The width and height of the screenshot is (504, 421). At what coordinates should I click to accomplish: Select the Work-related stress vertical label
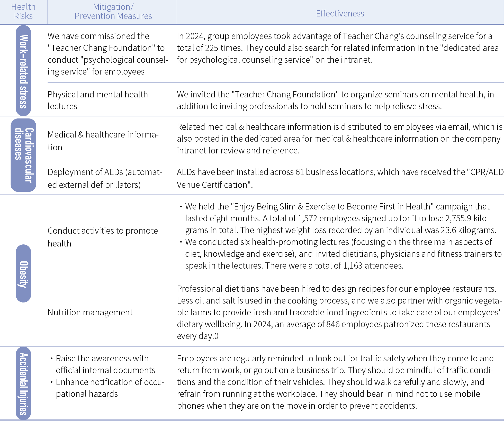23,71
